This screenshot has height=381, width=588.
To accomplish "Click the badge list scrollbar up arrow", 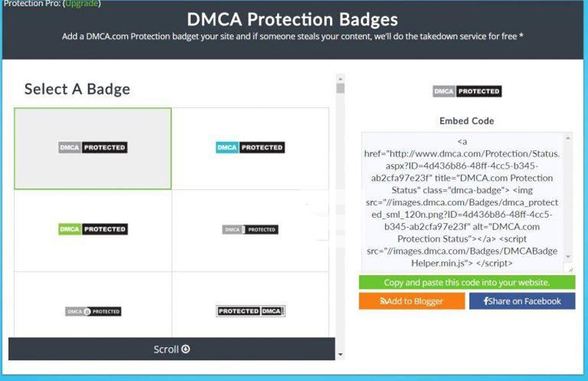I will (x=340, y=77).
